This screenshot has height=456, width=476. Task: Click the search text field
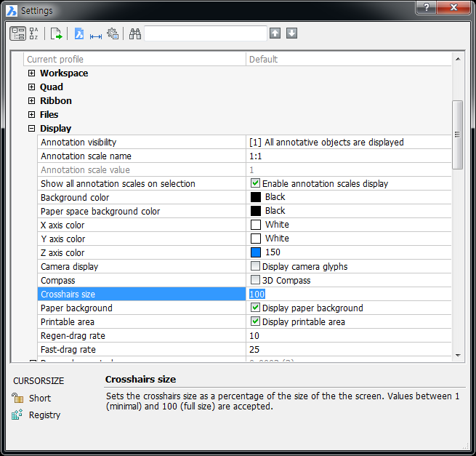tap(206, 33)
